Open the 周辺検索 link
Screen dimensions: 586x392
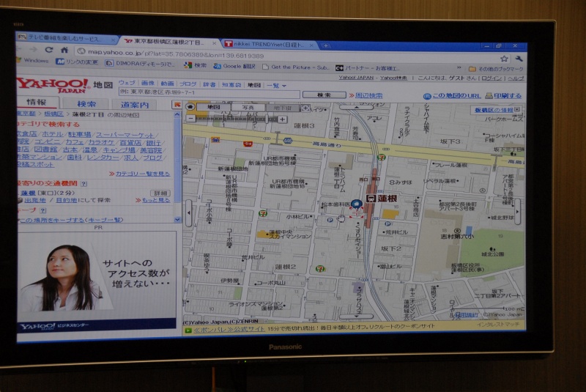[368, 95]
